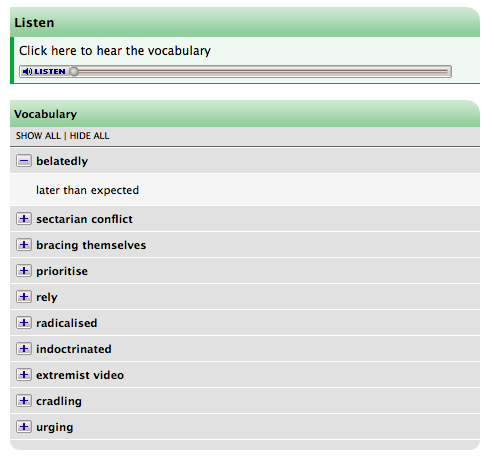494x458 pixels.
Task: Collapse the belatedly entry with minus icon
Action: pyautogui.click(x=24, y=161)
